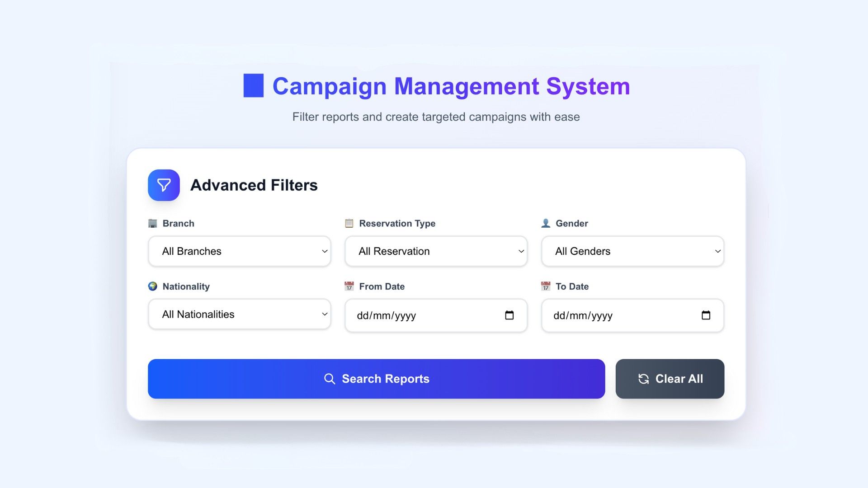Click the refresh icon inside Clear All button
The height and width of the screenshot is (488, 868).
(x=644, y=379)
